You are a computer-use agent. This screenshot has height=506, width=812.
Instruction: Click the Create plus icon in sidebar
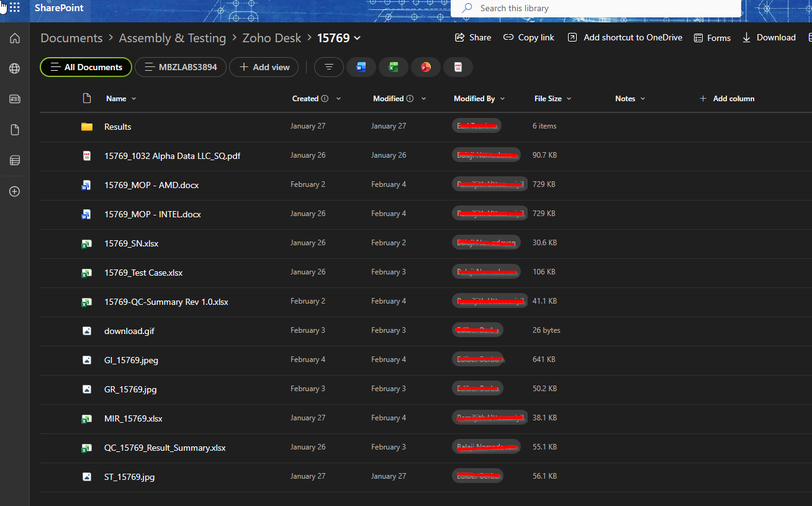coord(15,191)
